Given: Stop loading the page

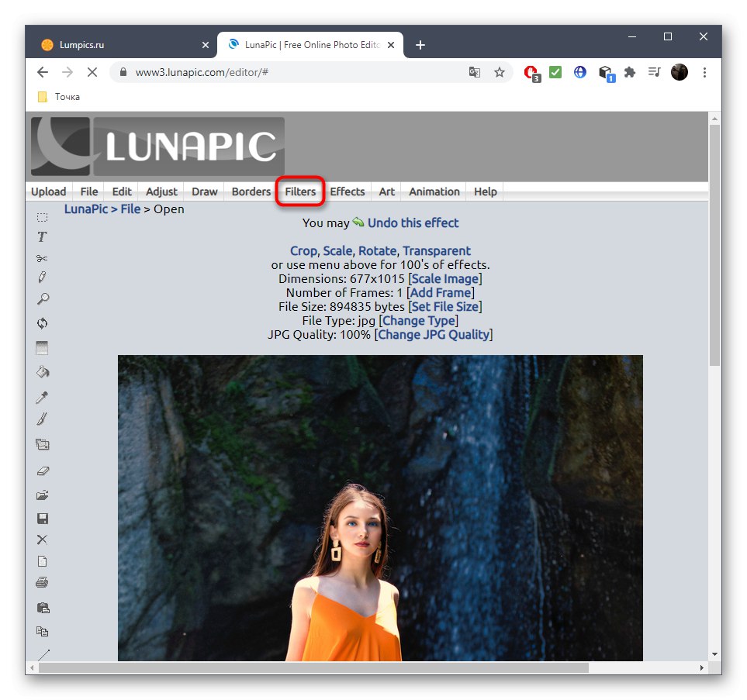Looking at the screenshot, I should click(x=92, y=72).
